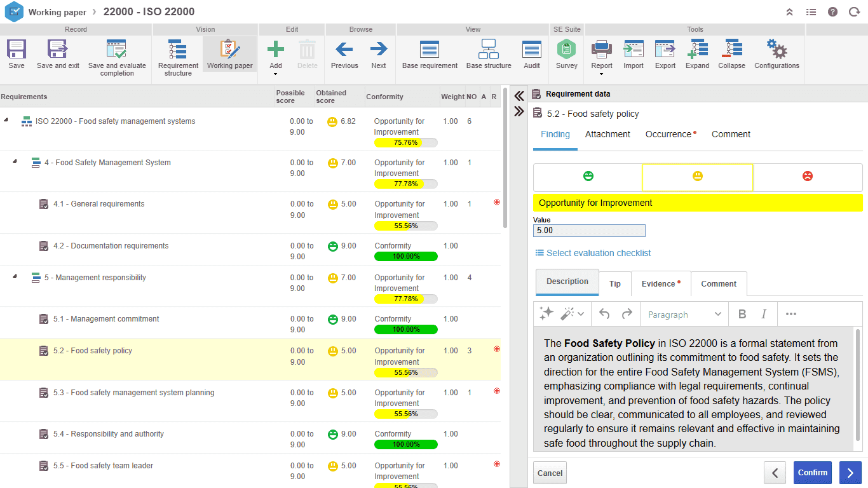The image size is (868, 488).
Task: Open Base structure view
Action: point(489,49)
